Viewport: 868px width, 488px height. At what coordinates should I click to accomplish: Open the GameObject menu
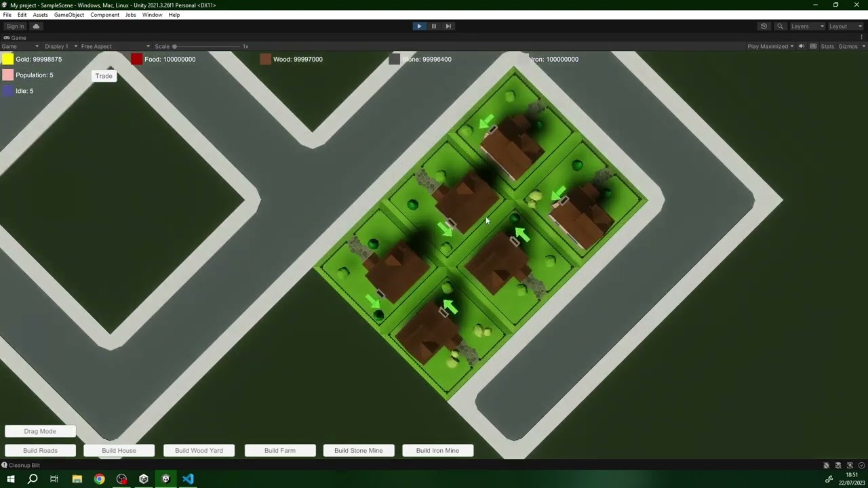coord(69,15)
